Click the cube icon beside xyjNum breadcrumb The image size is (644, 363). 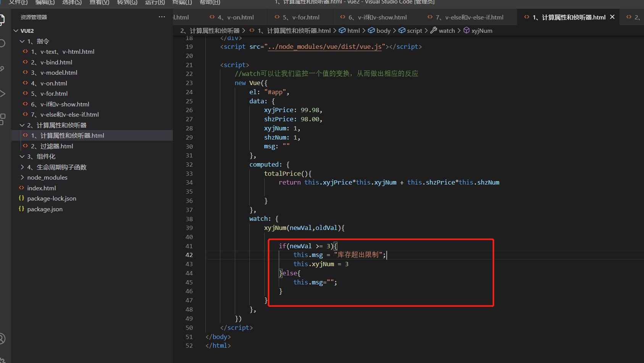pos(466,31)
